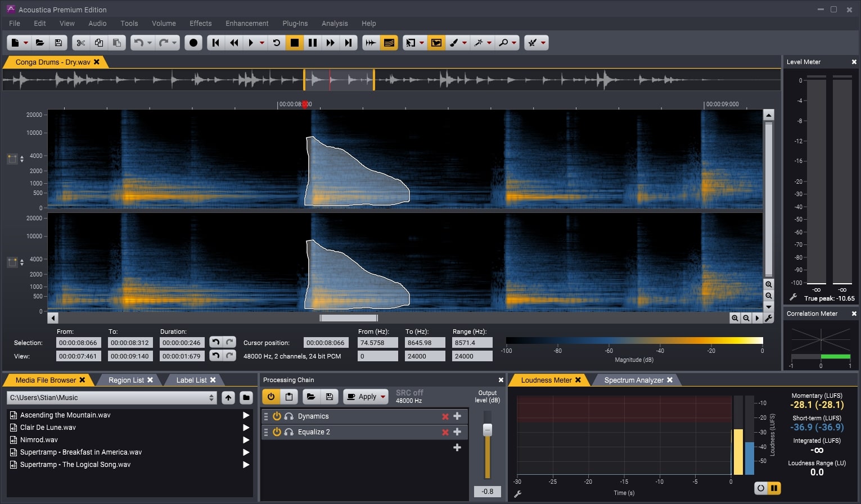This screenshot has height=504, width=861.
Task: Switch to waveform view mode
Action: point(371,42)
